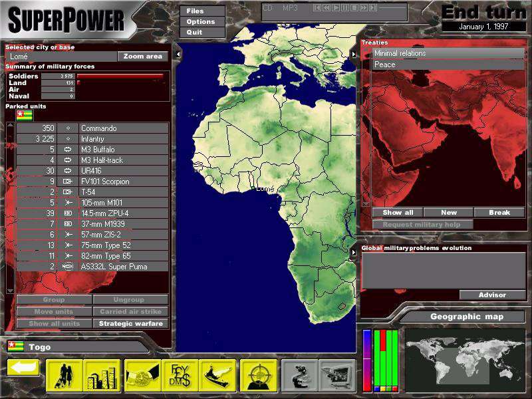Switch music source to MP3
The height and width of the screenshot is (399, 532).
point(290,7)
